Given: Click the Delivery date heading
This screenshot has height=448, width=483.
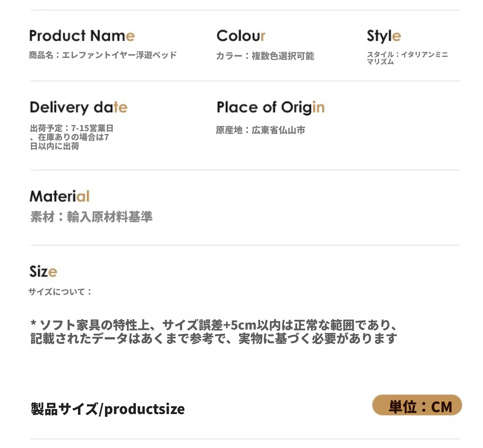Looking at the screenshot, I should 79,107.
